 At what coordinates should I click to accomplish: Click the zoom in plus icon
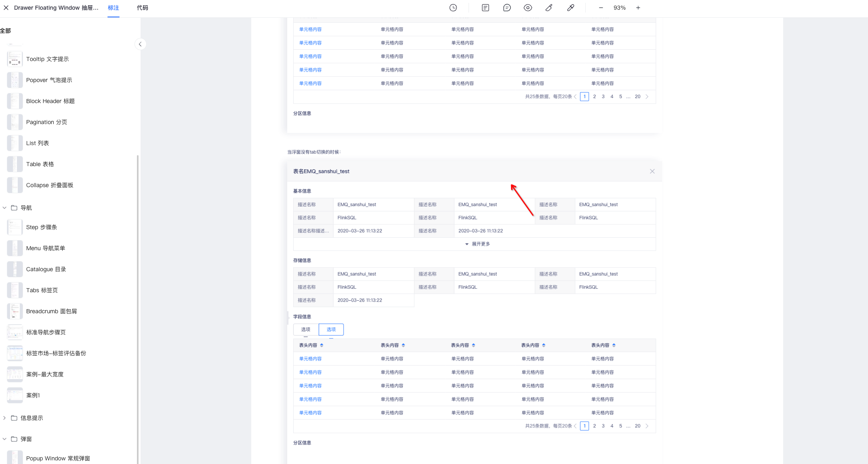638,8
